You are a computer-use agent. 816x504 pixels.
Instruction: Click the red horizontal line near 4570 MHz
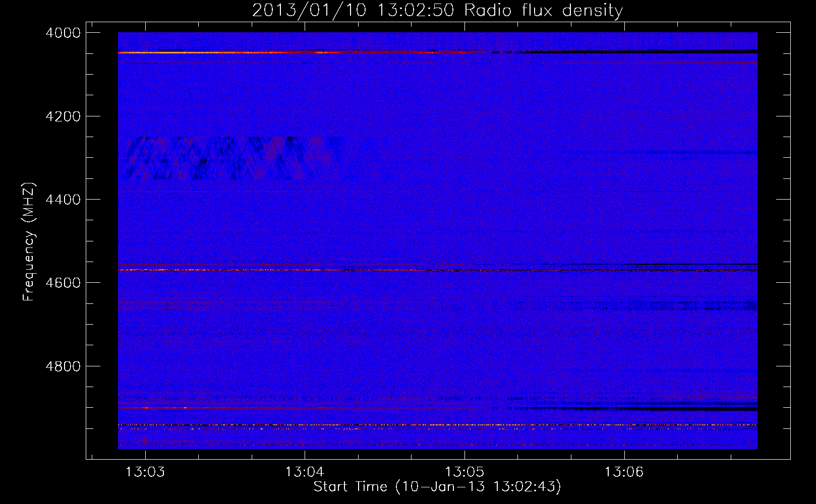(437, 270)
